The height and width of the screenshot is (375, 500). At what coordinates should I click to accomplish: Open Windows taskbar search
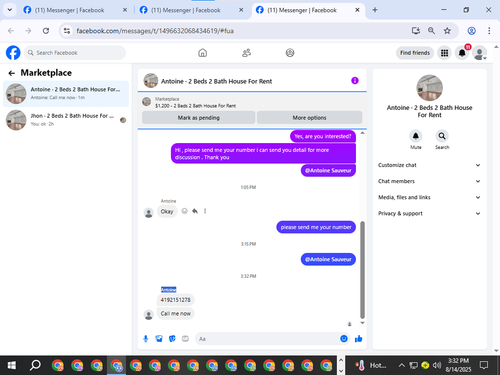[x=35, y=365]
